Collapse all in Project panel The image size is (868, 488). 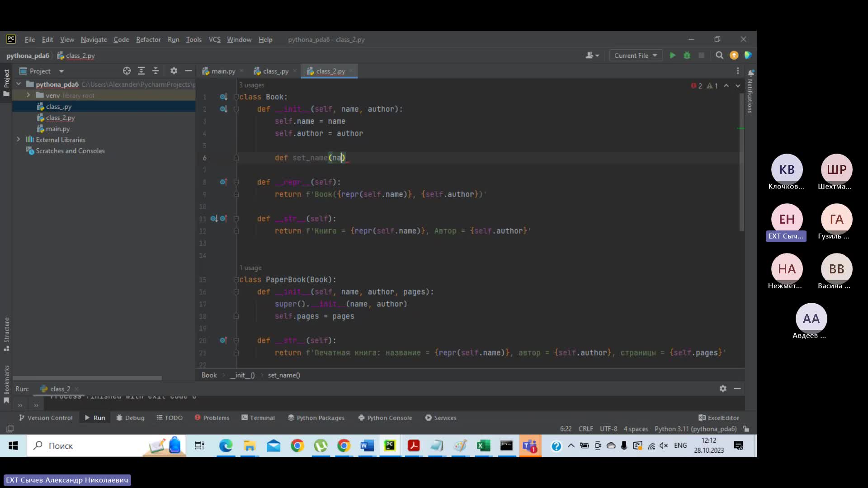[156, 71]
